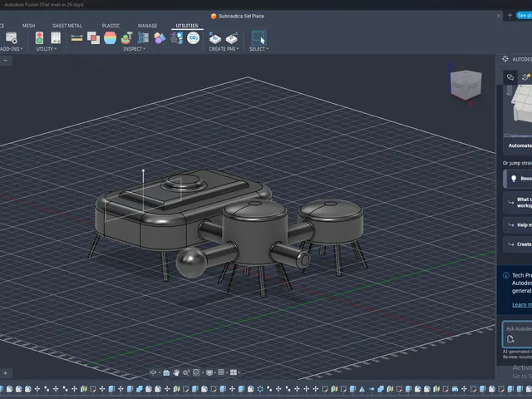The height and width of the screenshot is (399, 532).
Task: Expand the INSPECT dropdown
Action: click(134, 49)
